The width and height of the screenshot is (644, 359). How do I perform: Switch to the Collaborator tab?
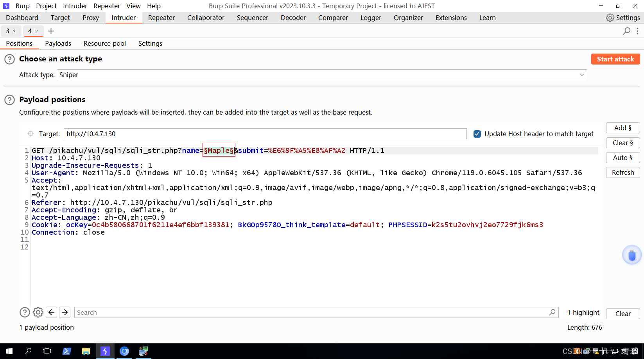[206, 18]
